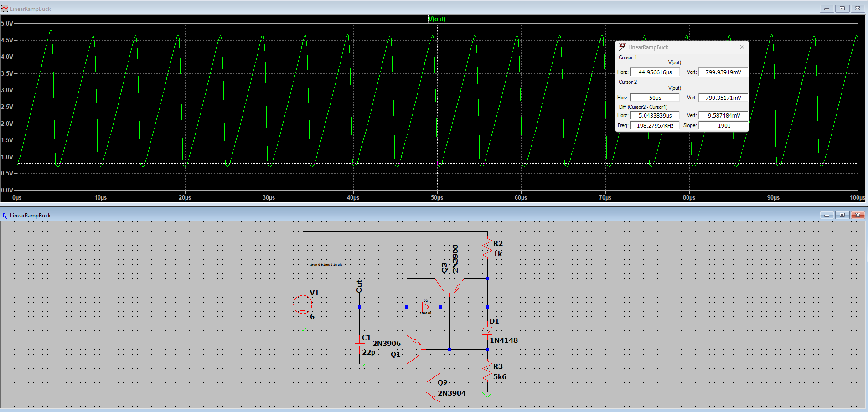The width and height of the screenshot is (868, 412).
Task: Click the schematic window title icon
Action: pyautogui.click(x=5, y=215)
